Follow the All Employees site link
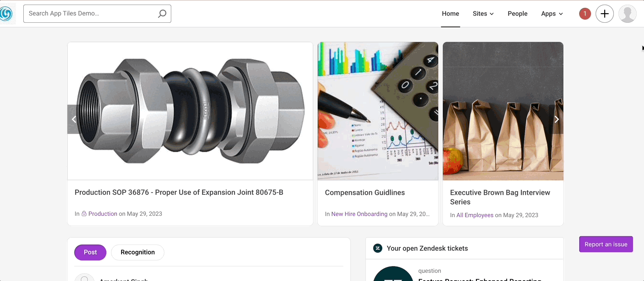This screenshot has width=644, height=281. [475, 215]
